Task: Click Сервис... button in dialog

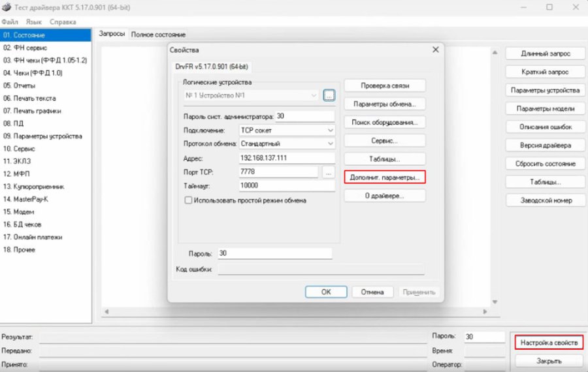Action: tap(385, 140)
